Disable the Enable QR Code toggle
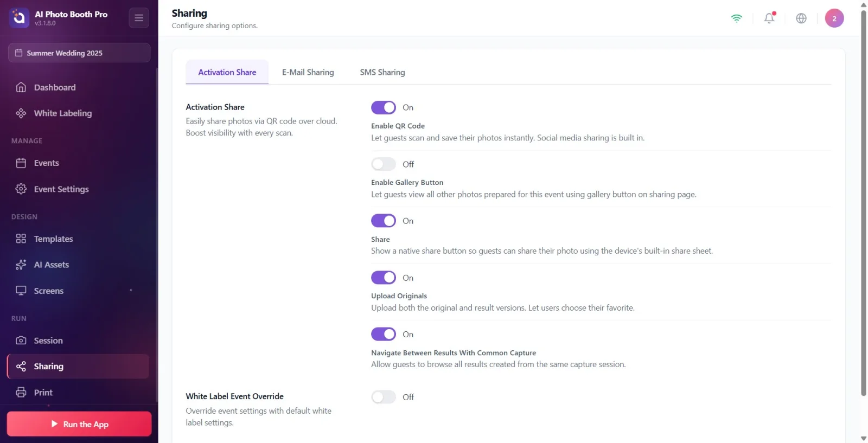Image resolution: width=868 pixels, height=443 pixels. point(384,107)
